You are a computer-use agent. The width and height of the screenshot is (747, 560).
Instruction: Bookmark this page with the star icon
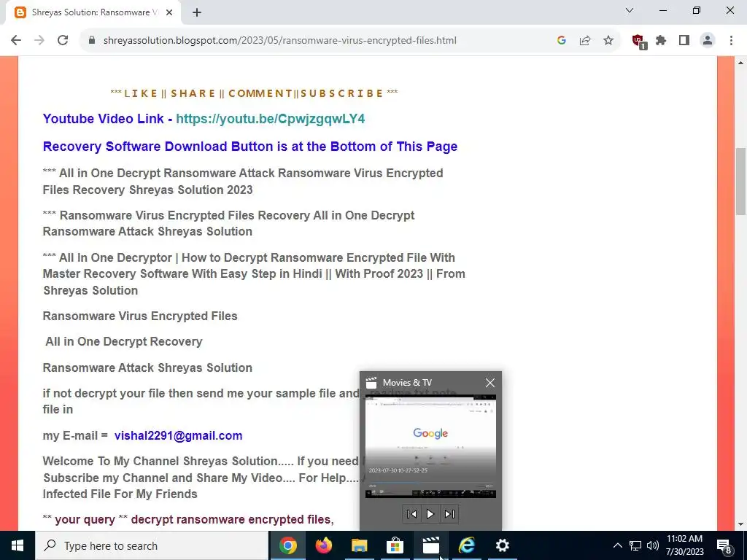(608, 41)
